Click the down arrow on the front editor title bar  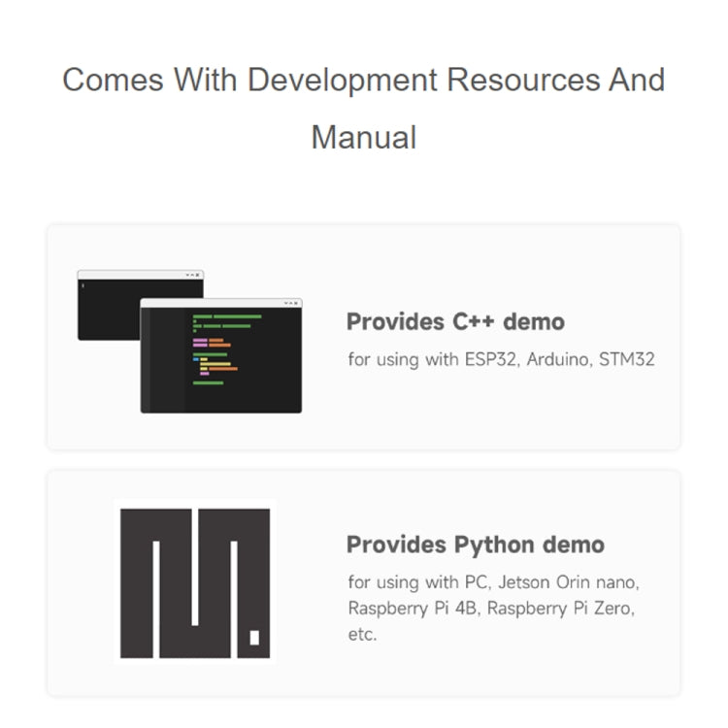[284, 304]
